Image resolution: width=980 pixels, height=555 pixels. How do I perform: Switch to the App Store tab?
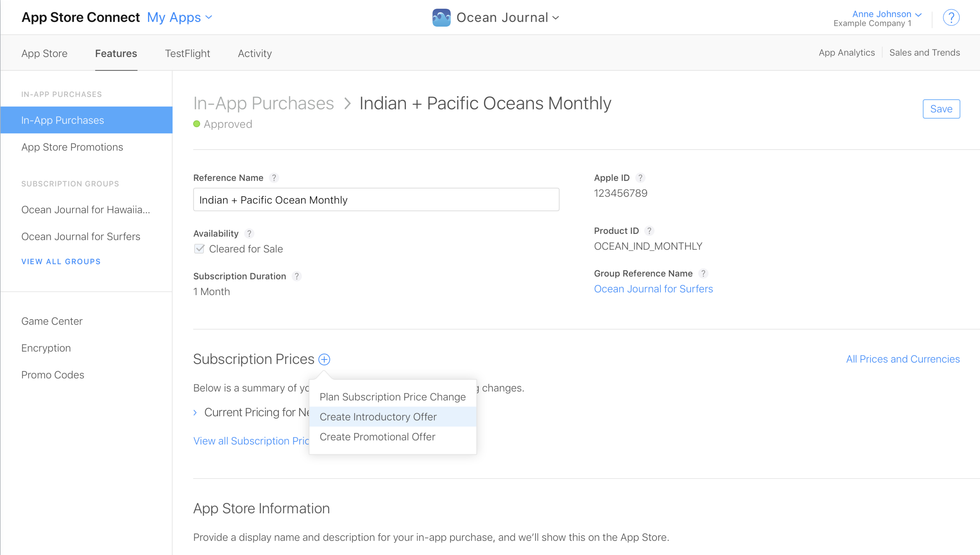point(44,53)
